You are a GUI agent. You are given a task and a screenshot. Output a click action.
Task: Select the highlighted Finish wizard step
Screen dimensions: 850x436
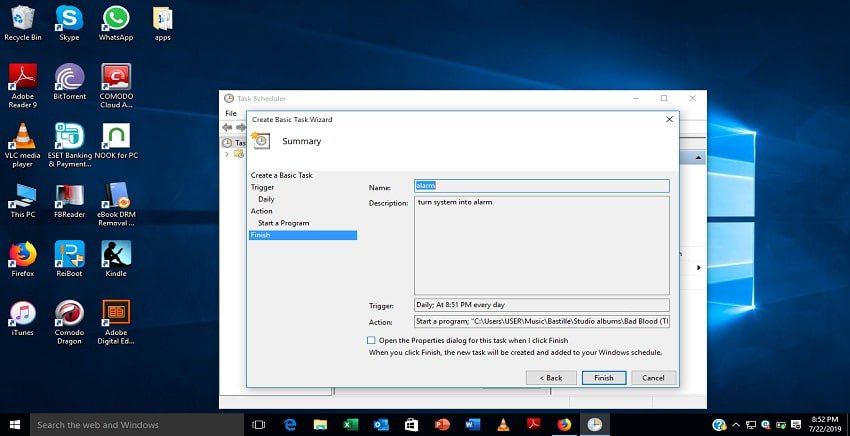(303, 235)
